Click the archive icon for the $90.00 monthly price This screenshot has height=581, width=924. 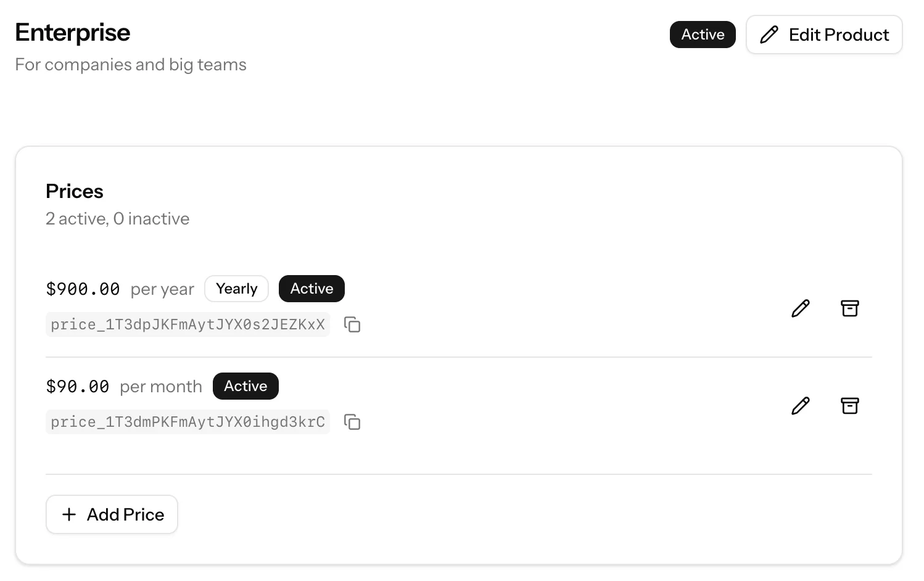[x=849, y=406]
